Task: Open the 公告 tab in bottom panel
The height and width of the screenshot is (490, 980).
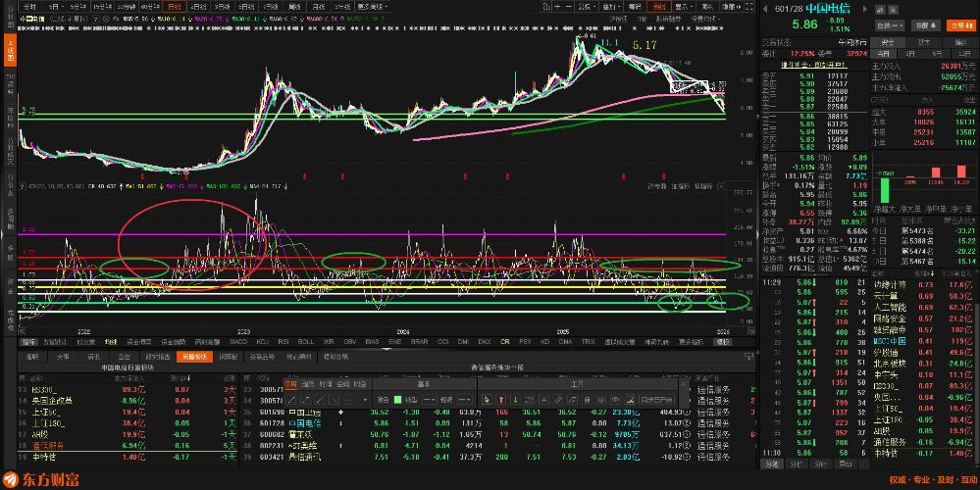Action: coord(124,357)
